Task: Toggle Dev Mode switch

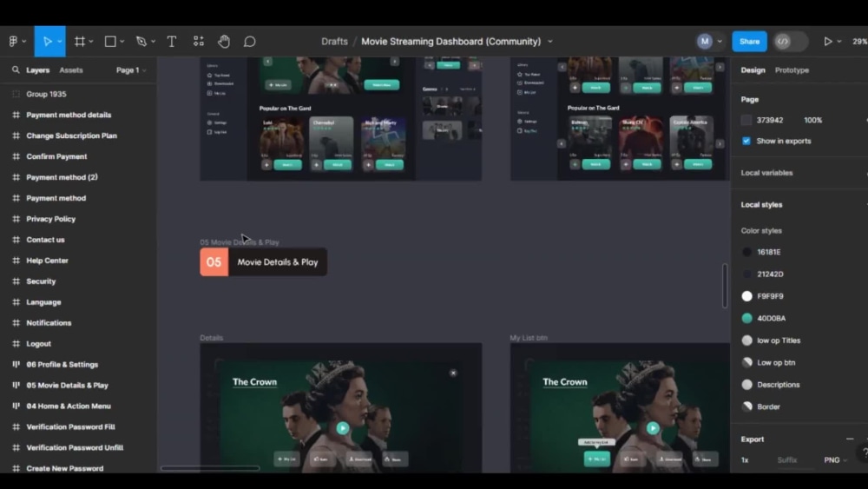Action: (x=790, y=41)
